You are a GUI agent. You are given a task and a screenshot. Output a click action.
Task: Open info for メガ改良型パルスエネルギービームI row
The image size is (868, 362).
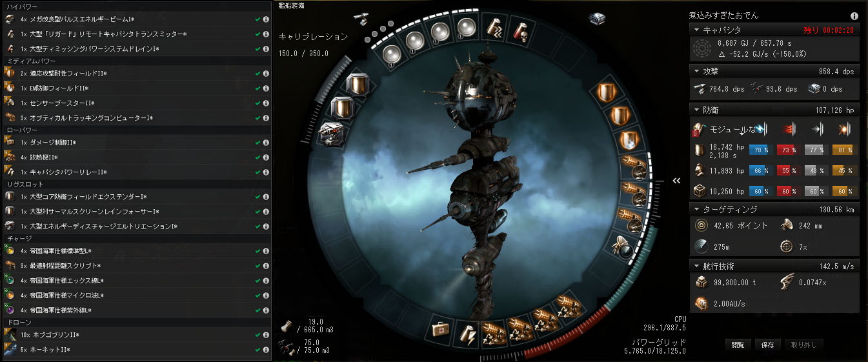(266, 19)
